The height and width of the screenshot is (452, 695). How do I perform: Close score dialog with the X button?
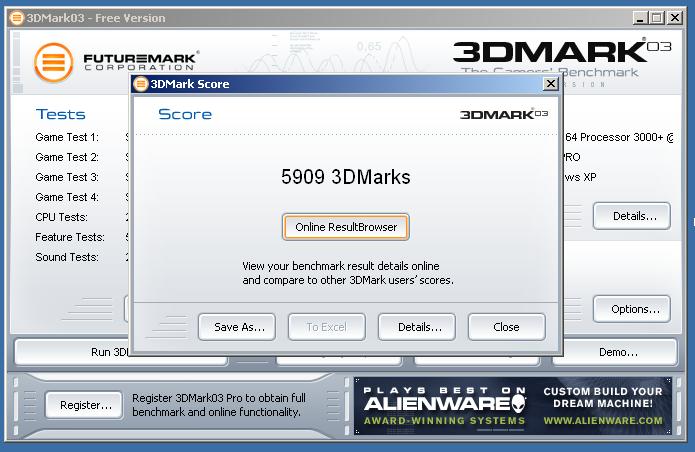(551, 83)
